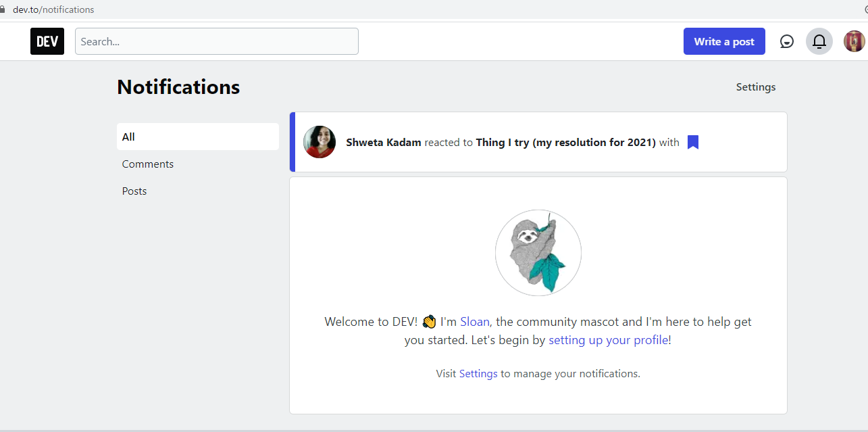Click the dev.to/notifications address bar

pyautogui.click(x=54, y=9)
